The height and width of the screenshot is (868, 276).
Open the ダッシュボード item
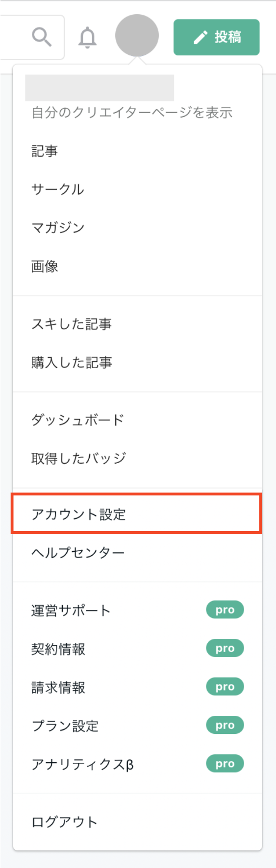[137, 420]
